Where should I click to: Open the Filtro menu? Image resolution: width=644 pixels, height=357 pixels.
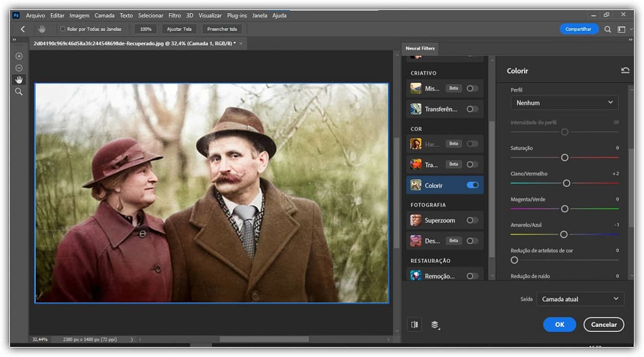click(x=174, y=15)
